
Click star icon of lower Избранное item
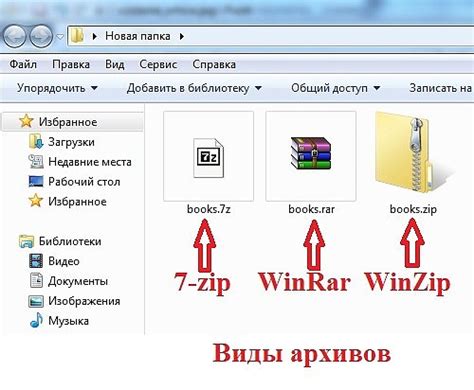(35, 201)
